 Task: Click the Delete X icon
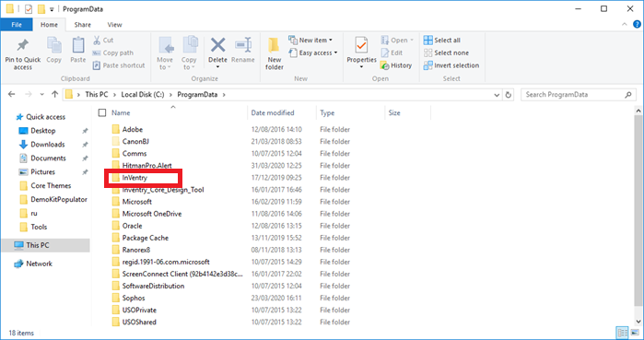[217, 45]
